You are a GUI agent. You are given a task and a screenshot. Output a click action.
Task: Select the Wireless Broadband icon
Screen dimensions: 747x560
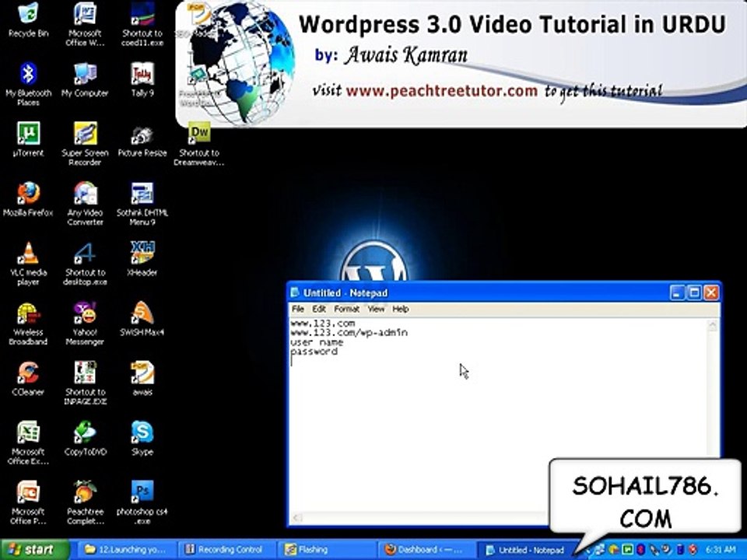[28, 323]
